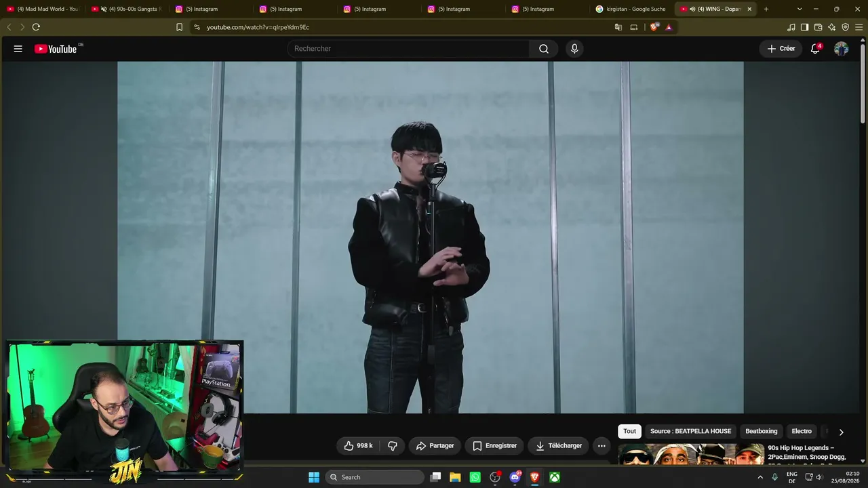868x488 pixels.
Task: Open Discord from the taskbar
Action: click(x=515, y=477)
